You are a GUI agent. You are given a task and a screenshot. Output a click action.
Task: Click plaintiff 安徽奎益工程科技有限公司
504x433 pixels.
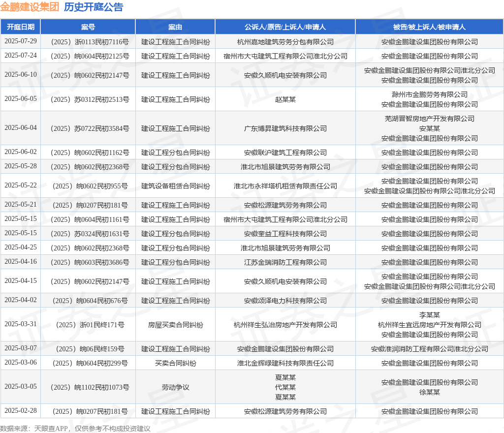[285, 234]
